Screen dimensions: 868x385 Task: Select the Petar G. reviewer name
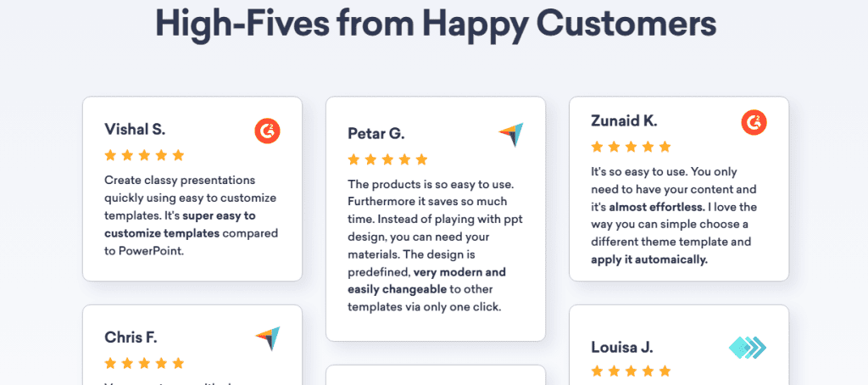click(376, 133)
